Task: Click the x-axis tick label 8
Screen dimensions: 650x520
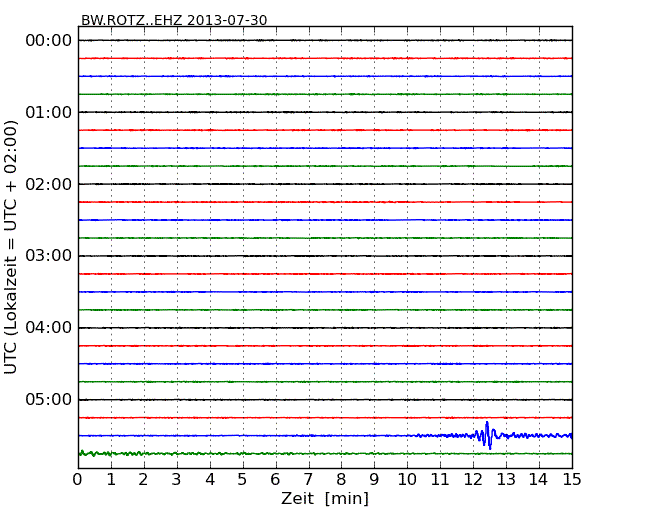Action: click(x=341, y=480)
